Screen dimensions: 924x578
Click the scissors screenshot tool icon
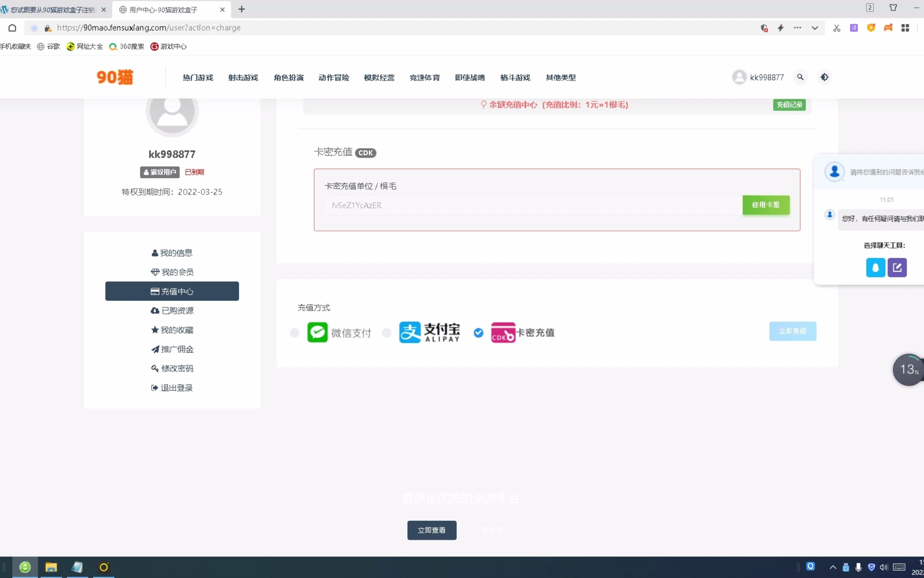pos(837,28)
